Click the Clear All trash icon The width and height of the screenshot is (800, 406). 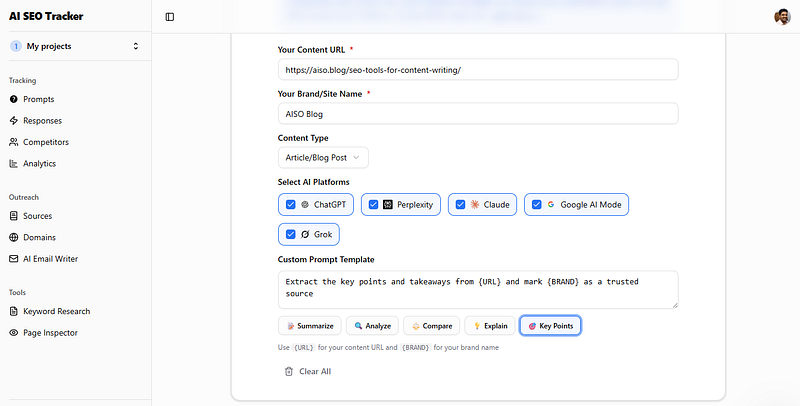click(x=289, y=371)
